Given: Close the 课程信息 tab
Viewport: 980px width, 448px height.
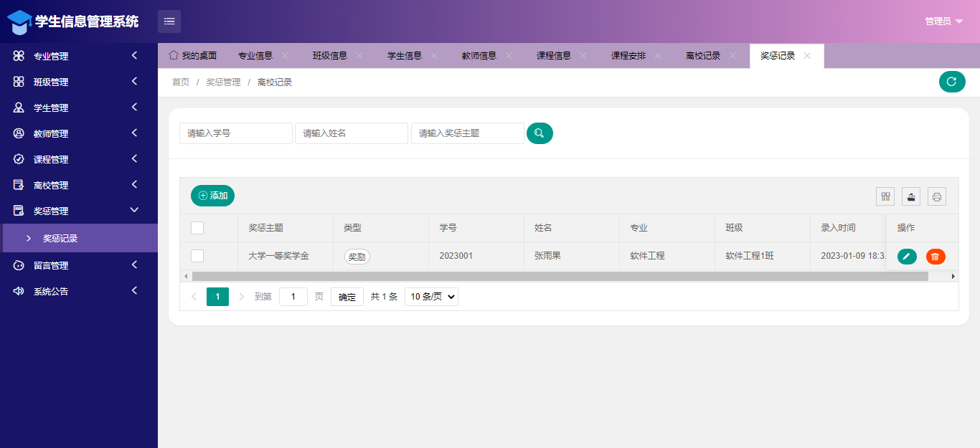Looking at the screenshot, I should coord(583,56).
